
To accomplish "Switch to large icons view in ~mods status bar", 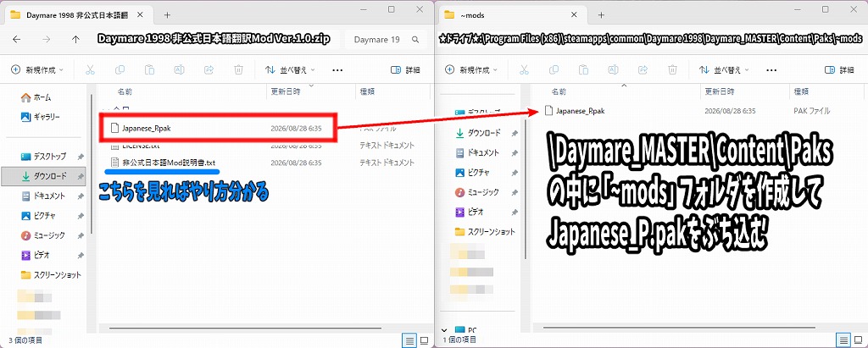I will pyautogui.click(x=858, y=340).
